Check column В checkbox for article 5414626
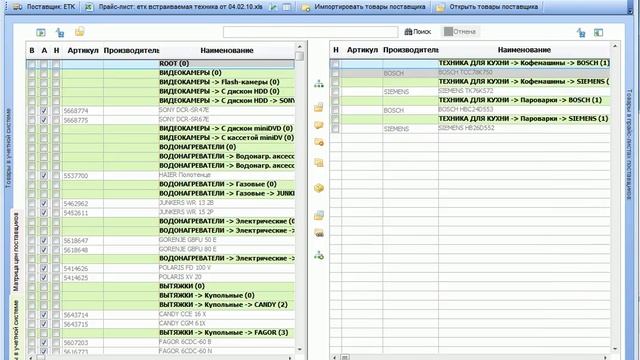Image resolution: width=640 pixels, height=360 pixels. pos(31,268)
